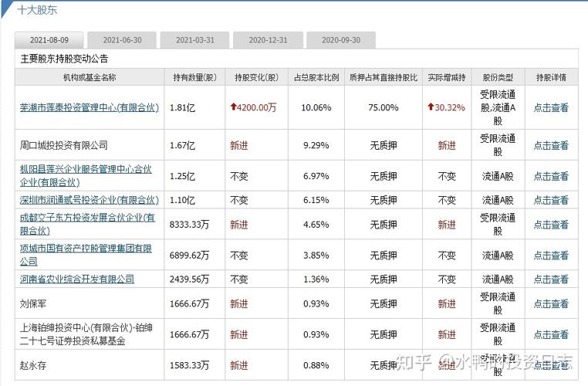Select the 2020-09-30 date tab
Image resolution: width=588 pixels, height=386 pixels.
pyautogui.click(x=340, y=40)
